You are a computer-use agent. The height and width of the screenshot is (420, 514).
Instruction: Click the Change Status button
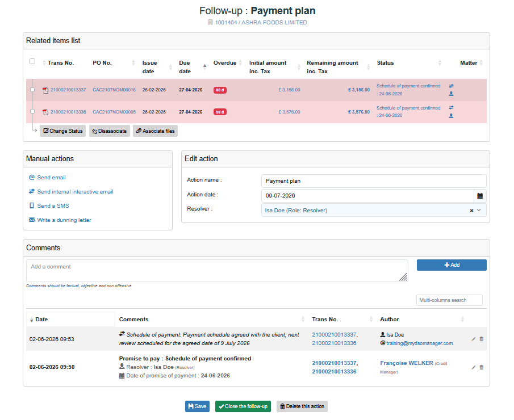[62, 131]
